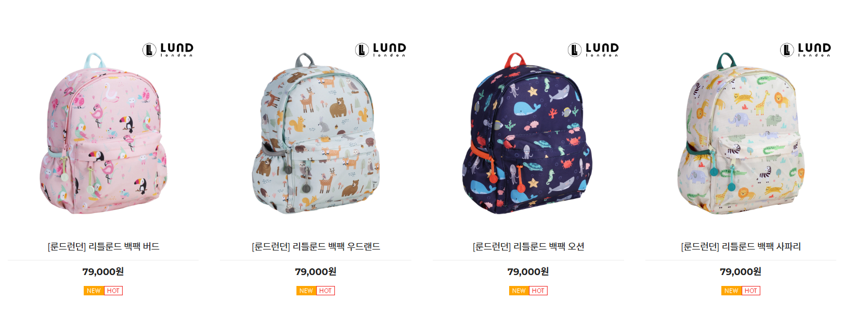868x312 pixels.
Task: Click the HOT badge under ocean backpack
Action: (x=538, y=291)
